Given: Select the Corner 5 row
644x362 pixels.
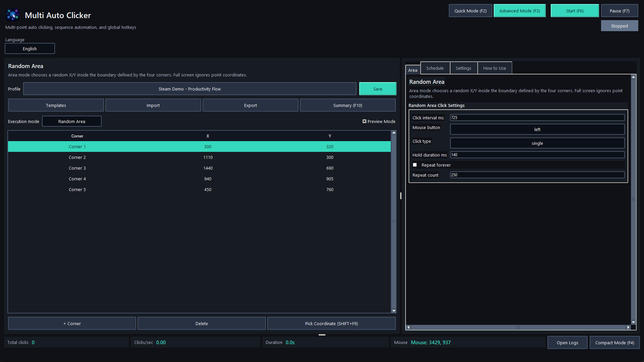Looking at the screenshot, I should click(199, 189).
